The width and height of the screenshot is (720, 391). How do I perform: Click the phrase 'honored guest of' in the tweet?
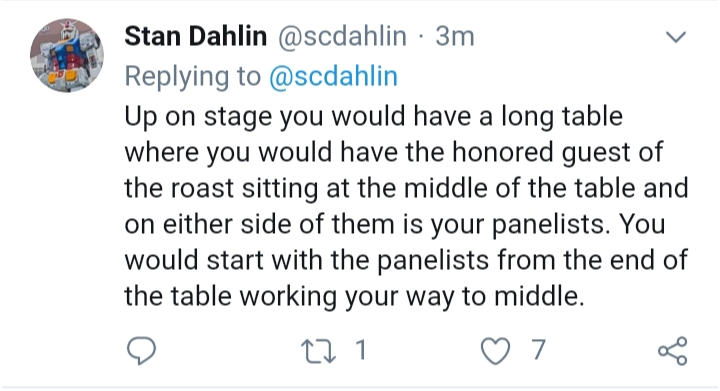[557, 152]
